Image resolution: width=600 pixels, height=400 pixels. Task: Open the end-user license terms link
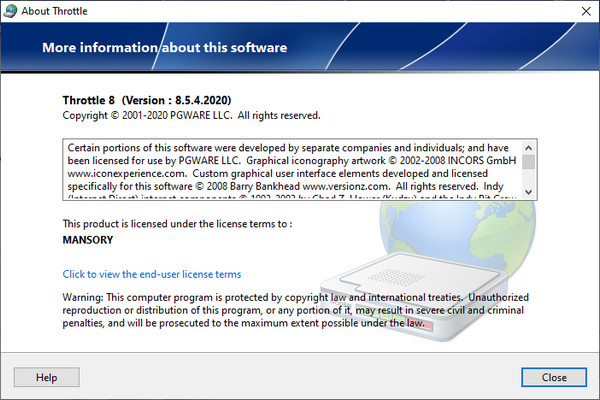tap(151, 274)
